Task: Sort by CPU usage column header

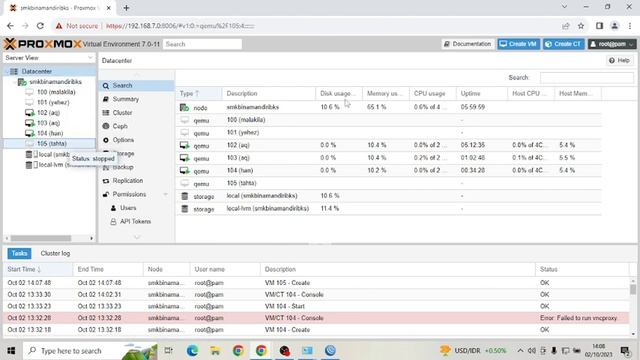Action: click(x=433, y=93)
